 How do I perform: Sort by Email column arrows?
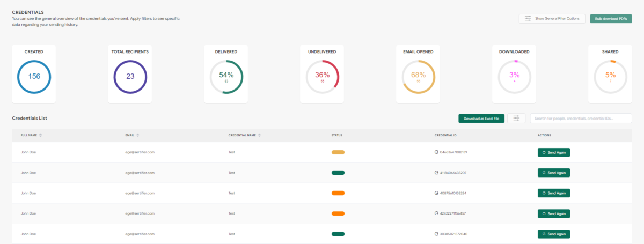click(x=138, y=135)
